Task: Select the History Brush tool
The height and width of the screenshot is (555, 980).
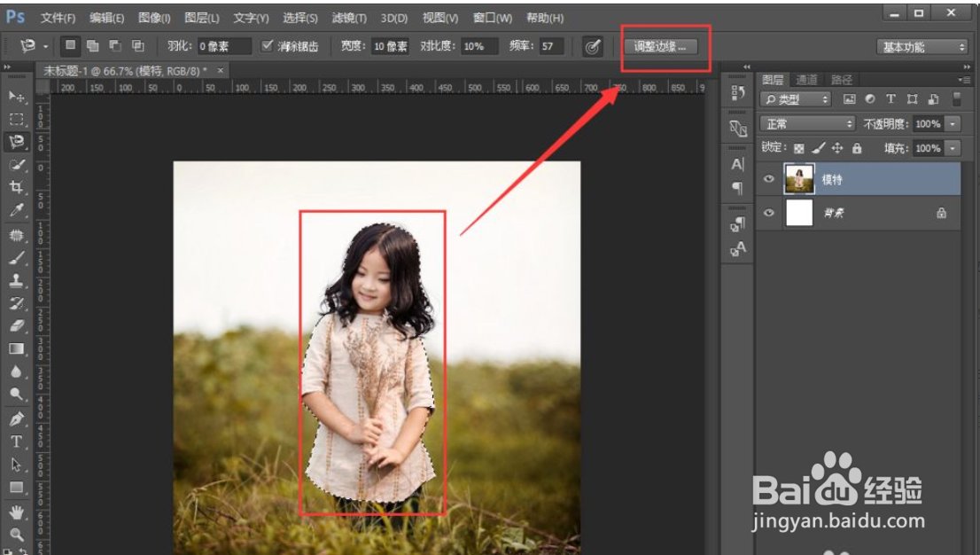Action: point(16,303)
